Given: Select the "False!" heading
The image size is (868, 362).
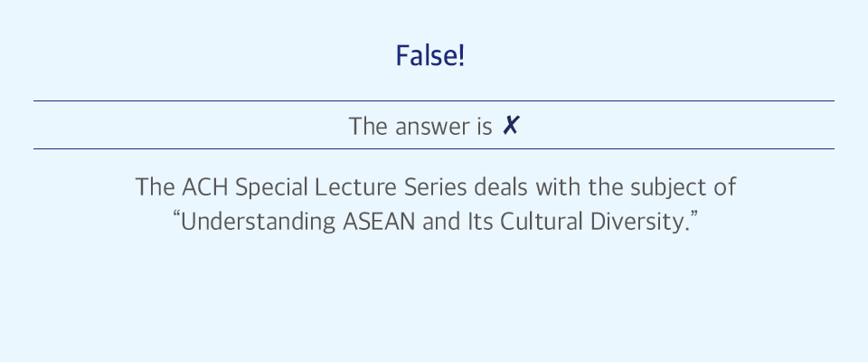Looking at the screenshot, I should pyautogui.click(x=430, y=56).
